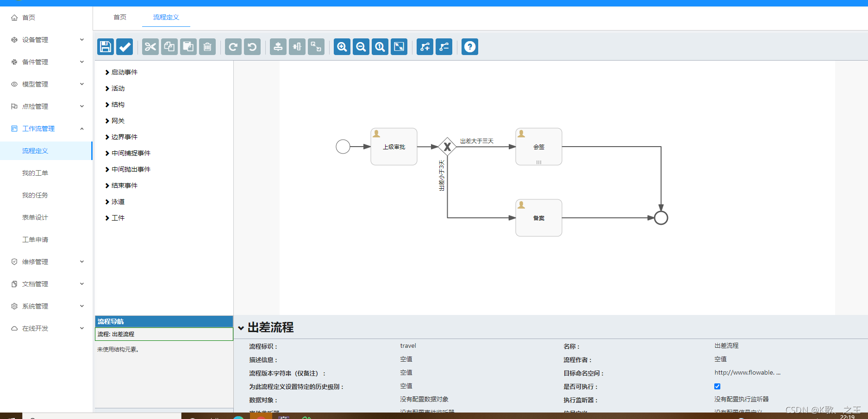Click the align vertical icon

tap(278, 47)
